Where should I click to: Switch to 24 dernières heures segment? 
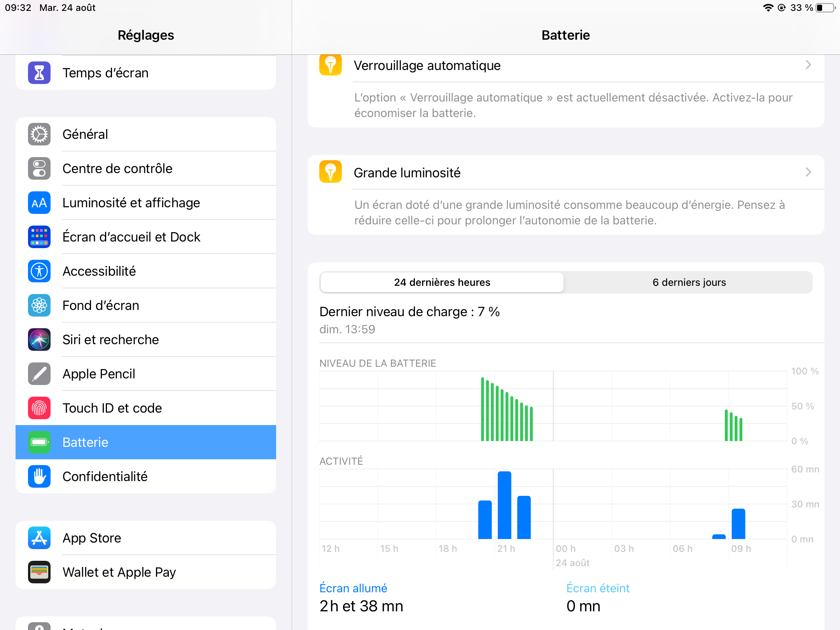[x=442, y=282]
